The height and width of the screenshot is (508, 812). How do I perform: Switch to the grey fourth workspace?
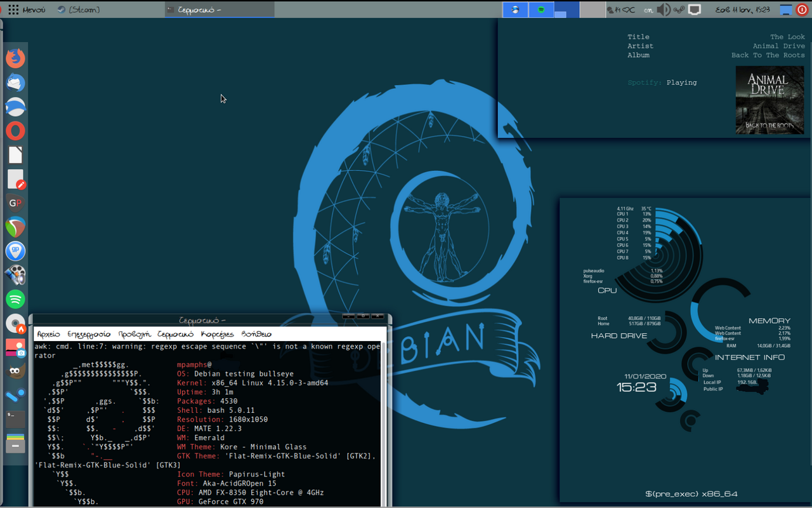(593, 10)
